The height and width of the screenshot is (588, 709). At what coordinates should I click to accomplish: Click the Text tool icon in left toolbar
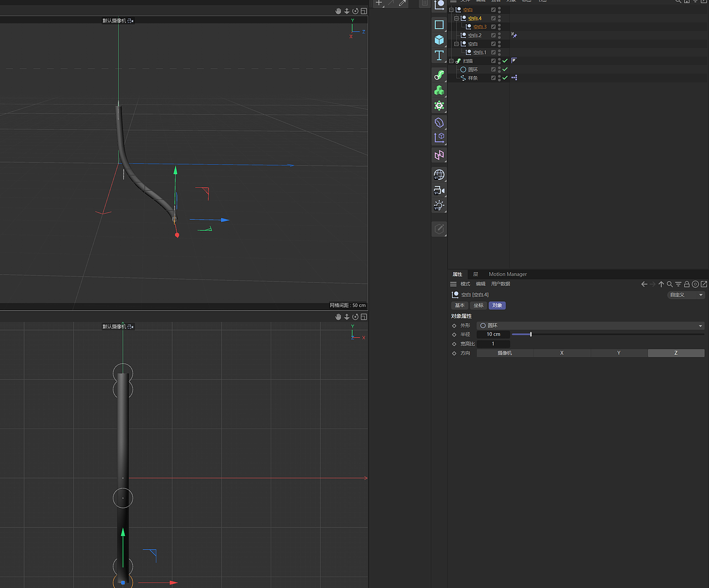click(x=439, y=55)
